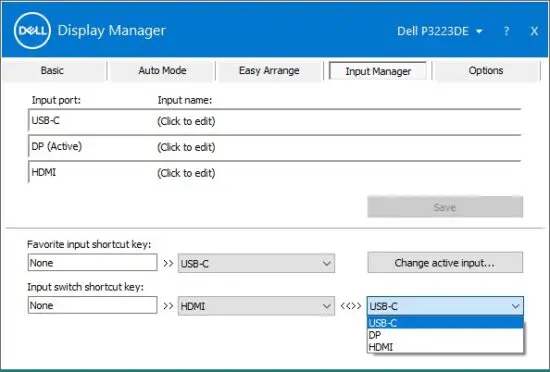Image resolution: width=550 pixels, height=372 pixels.
Task: Expand the HDMI input switch dropdown
Action: click(x=256, y=306)
